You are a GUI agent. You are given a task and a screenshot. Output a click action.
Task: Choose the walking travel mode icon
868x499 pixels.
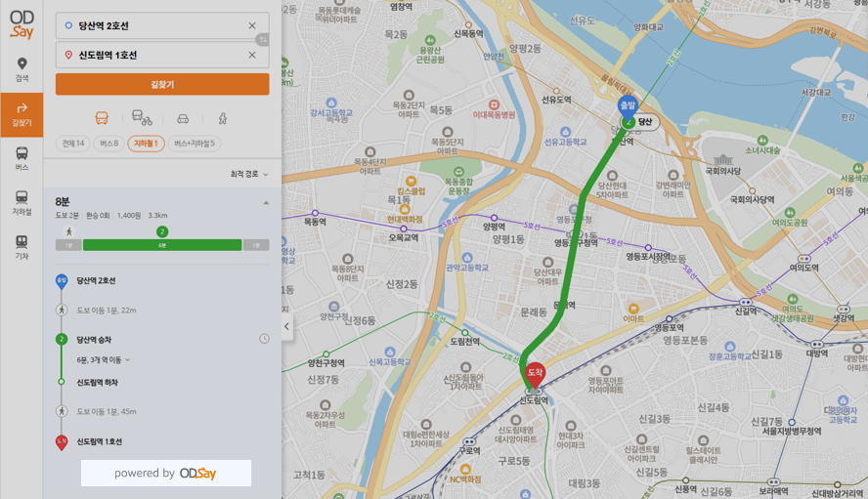(x=223, y=118)
